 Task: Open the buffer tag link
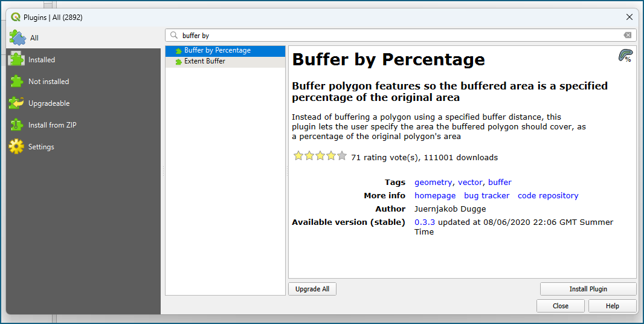point(500,182)
